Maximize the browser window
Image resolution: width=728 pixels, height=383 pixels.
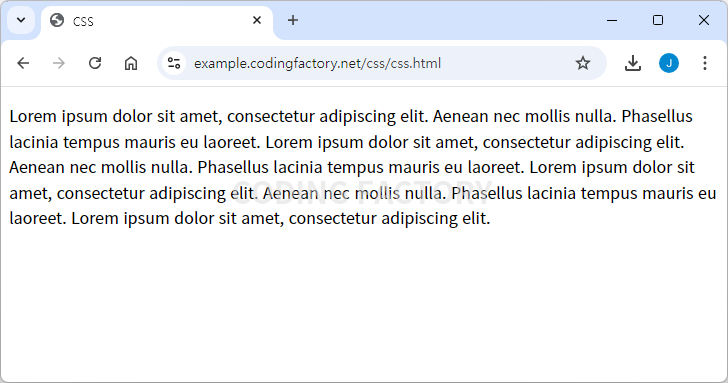(657, 20)
